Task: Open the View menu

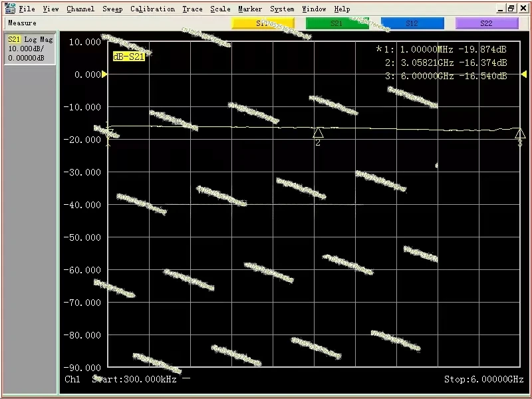Action: [x=51, y=9]
